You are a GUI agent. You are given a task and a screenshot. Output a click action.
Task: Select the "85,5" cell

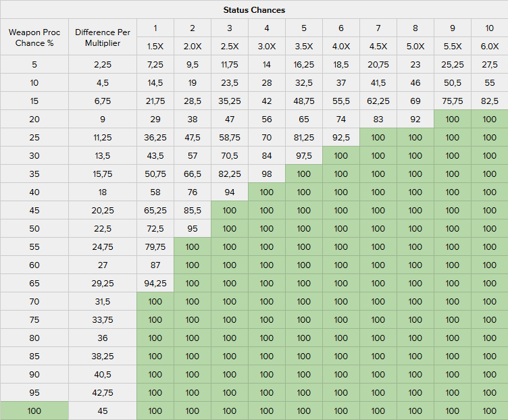[x=193, y=211]
